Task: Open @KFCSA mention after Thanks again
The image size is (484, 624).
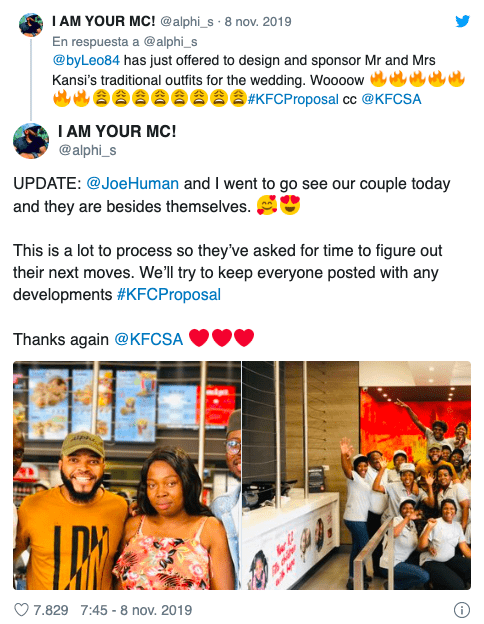Action: [148, 339]
